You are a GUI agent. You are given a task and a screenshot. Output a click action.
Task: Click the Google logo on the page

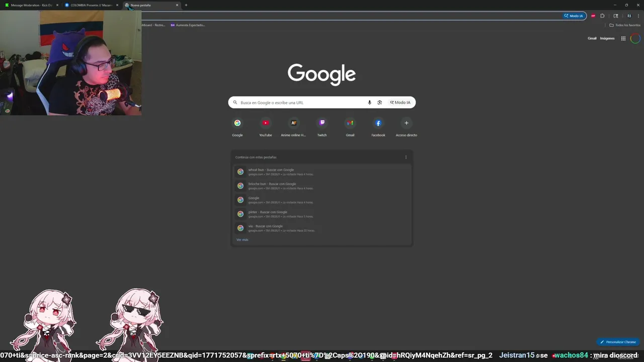click(x=322, y=74)
